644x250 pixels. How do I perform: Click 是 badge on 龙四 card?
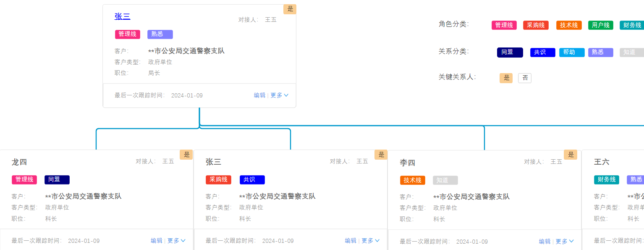click(x=186, y=155)
